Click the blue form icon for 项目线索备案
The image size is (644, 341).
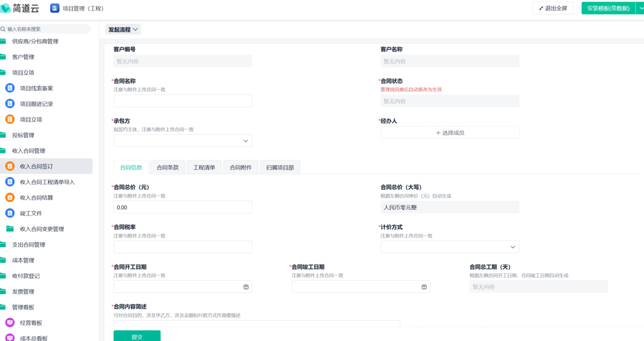point(10,88)
